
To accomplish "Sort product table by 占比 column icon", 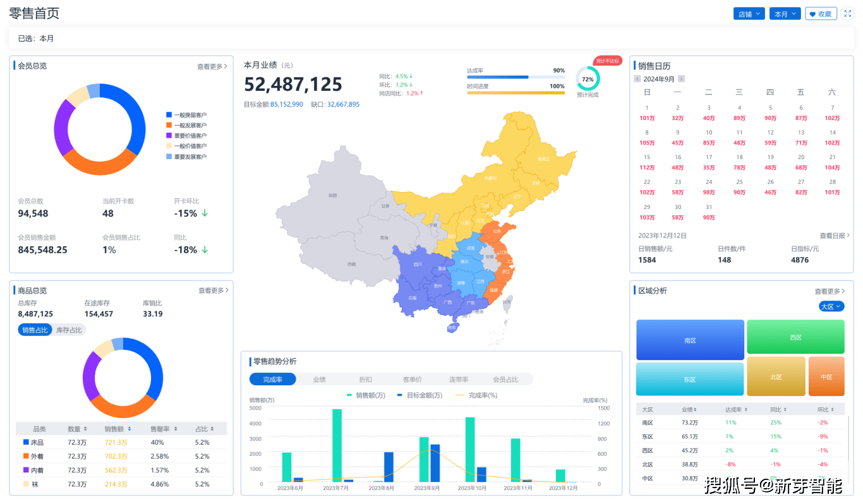I will (212, 429).
